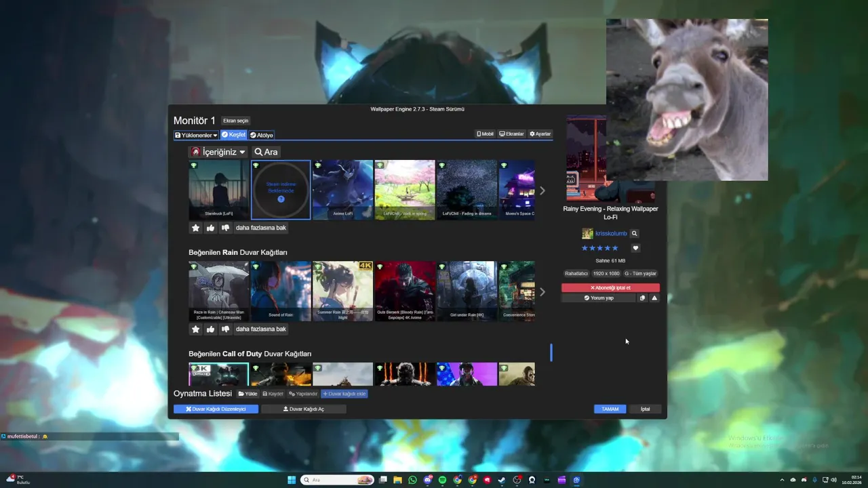Click the G - Tüm yaşlar rating tag
This screenshot has width=868, height=488.
[x=640, y=273]
